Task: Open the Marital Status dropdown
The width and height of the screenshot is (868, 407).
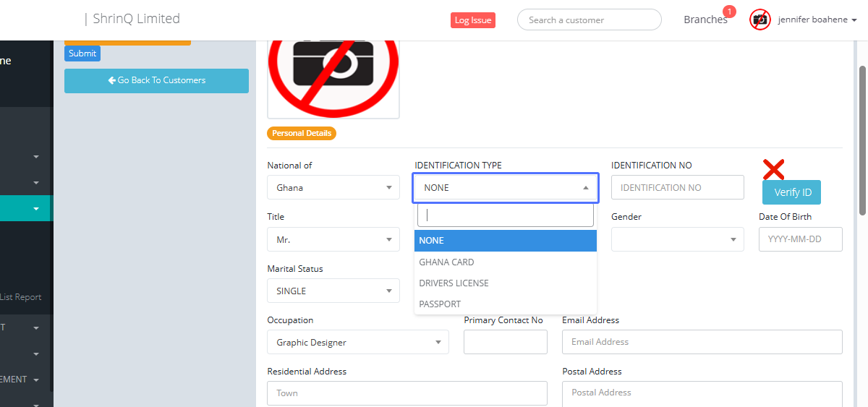Action: [x=333, y=291]
